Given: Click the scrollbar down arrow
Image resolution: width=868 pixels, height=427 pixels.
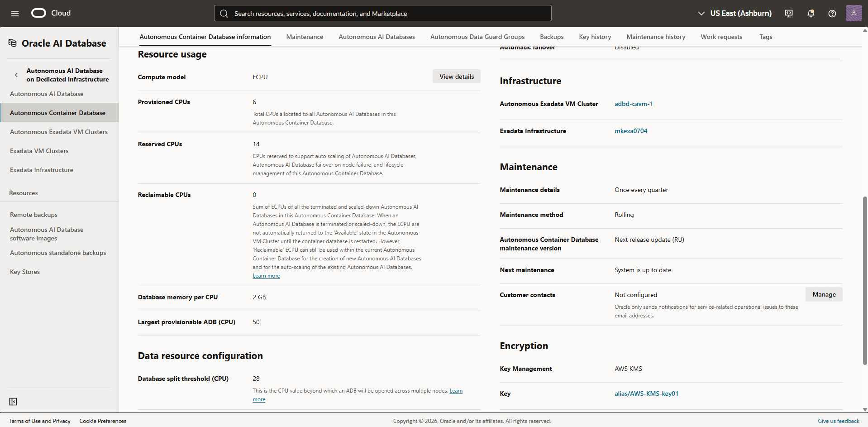Looking at the screenshot, I should point(865,409).
